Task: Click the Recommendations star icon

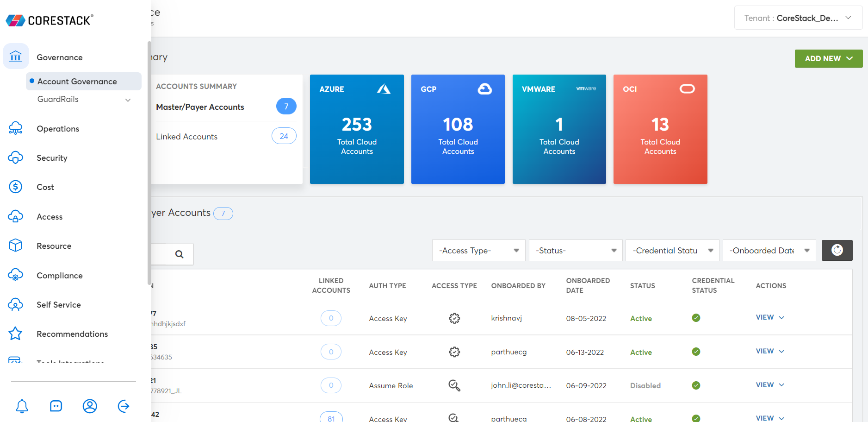Action: 16,334
